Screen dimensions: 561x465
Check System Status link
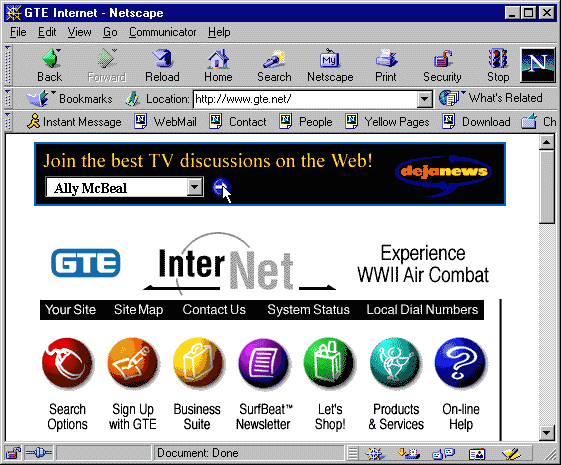[308, 309]
